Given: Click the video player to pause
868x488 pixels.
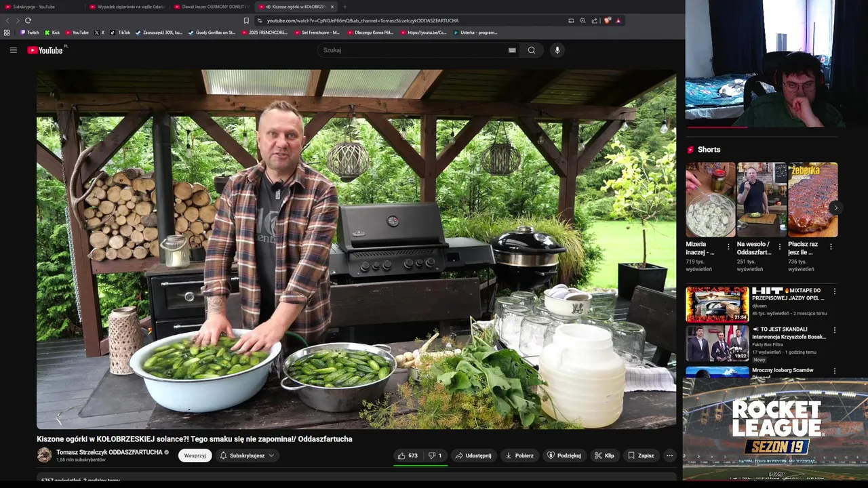Looking at the screenshot, I should pyautogui.click(x=356, y=249).
